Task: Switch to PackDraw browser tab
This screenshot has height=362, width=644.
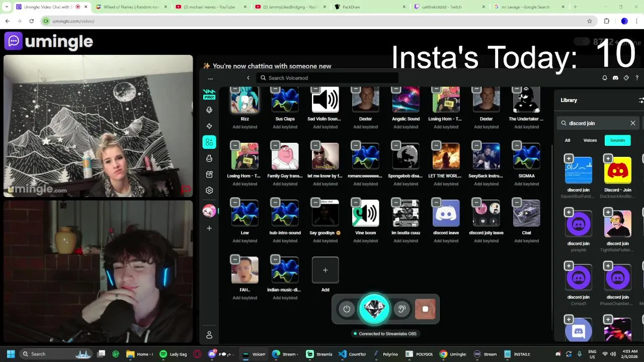Action: (370, 7)
